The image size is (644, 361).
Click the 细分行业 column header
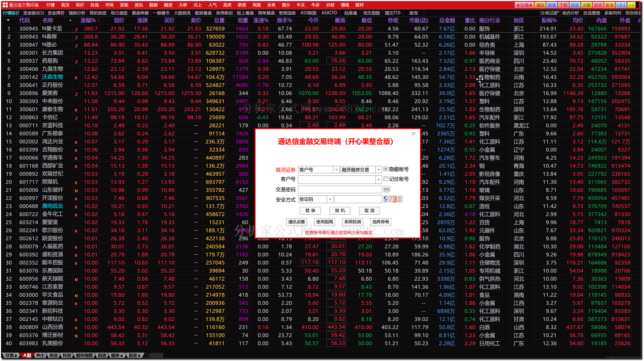[490, 20]
